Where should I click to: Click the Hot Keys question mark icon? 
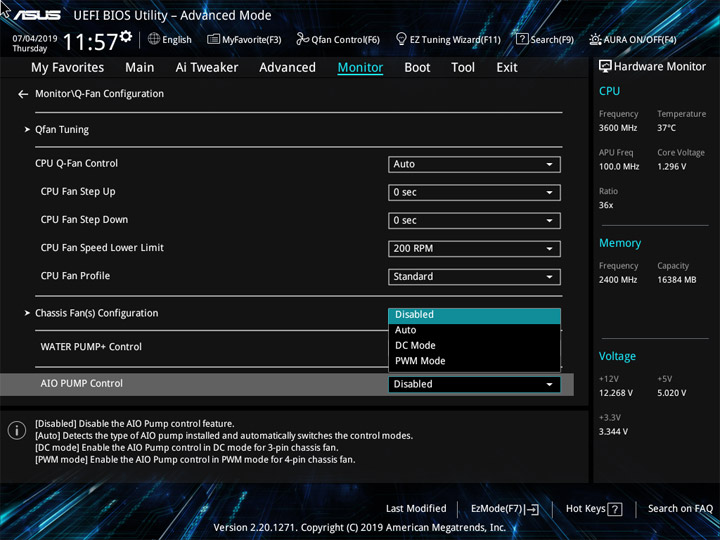(615, 509)
